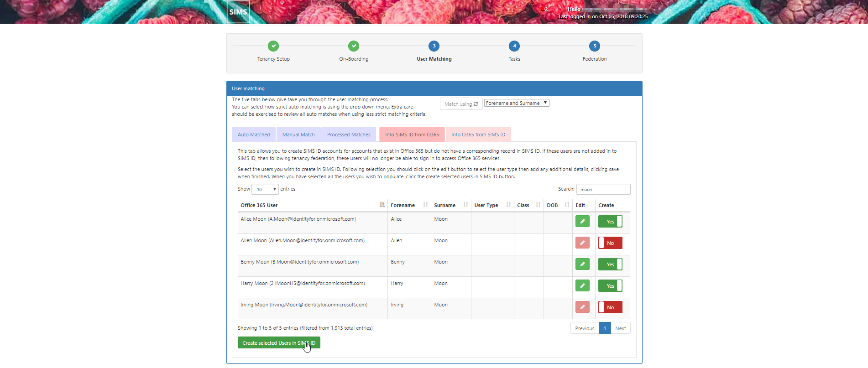This screenshot has height=368, width=868.
Task: Edit Allen Moon's record with pencil button
Action: click(x=582, y=243)
